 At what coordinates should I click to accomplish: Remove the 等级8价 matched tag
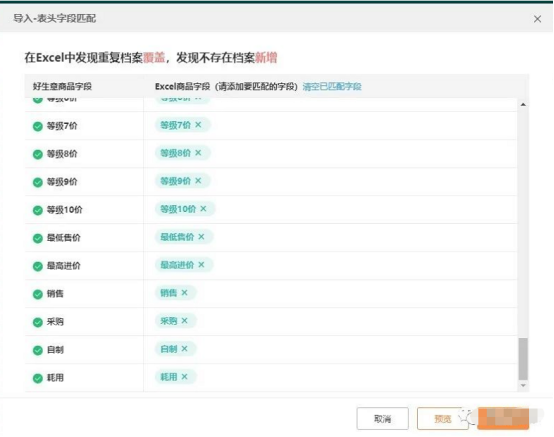pyautogui.click(x=198, y=153)
